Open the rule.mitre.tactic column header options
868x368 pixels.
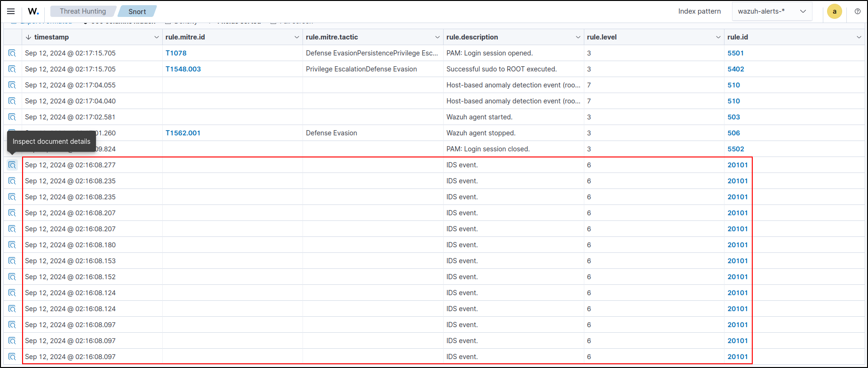pos(438,37)
